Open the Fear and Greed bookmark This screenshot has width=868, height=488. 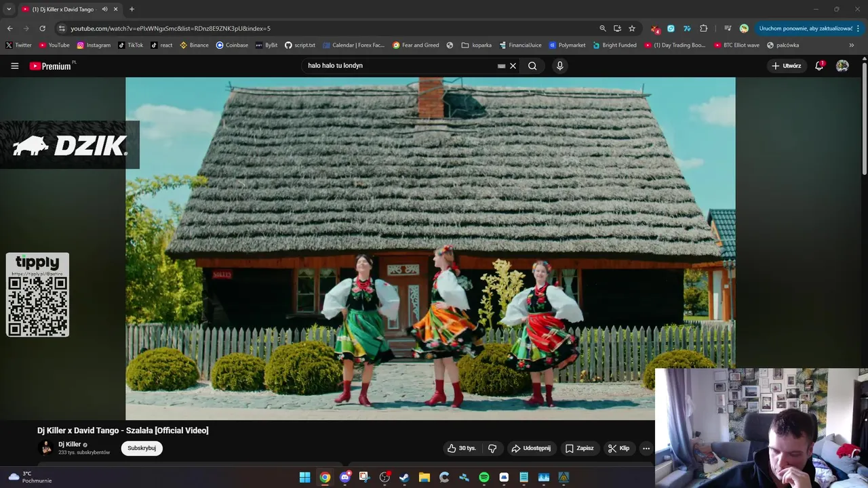(x=416, y=45)
